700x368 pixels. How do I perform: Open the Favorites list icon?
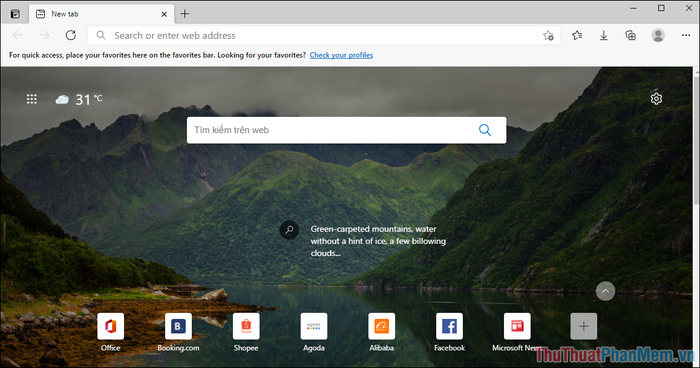(577, 35)
